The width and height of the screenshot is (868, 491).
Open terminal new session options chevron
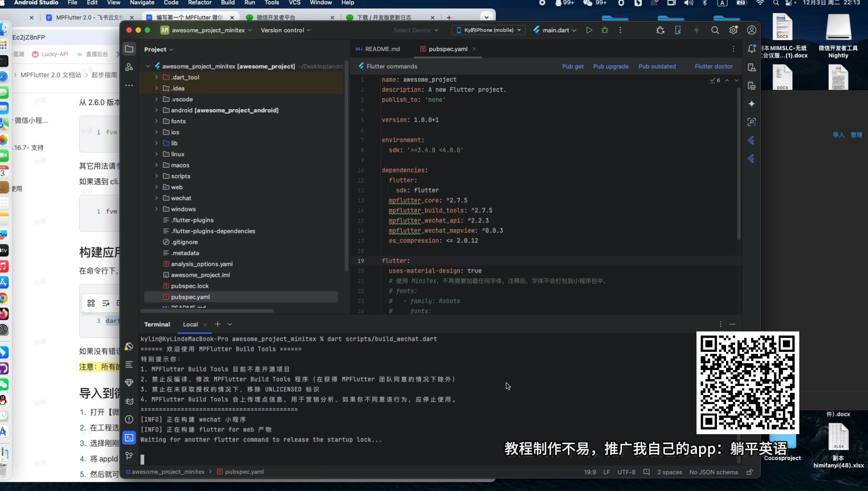(x=230, y=324)
